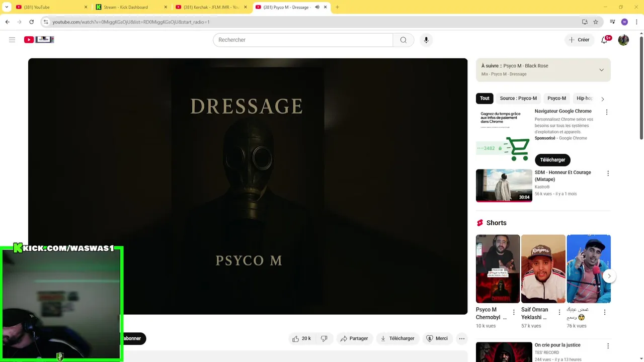Click the Partager button

(354, 338)
